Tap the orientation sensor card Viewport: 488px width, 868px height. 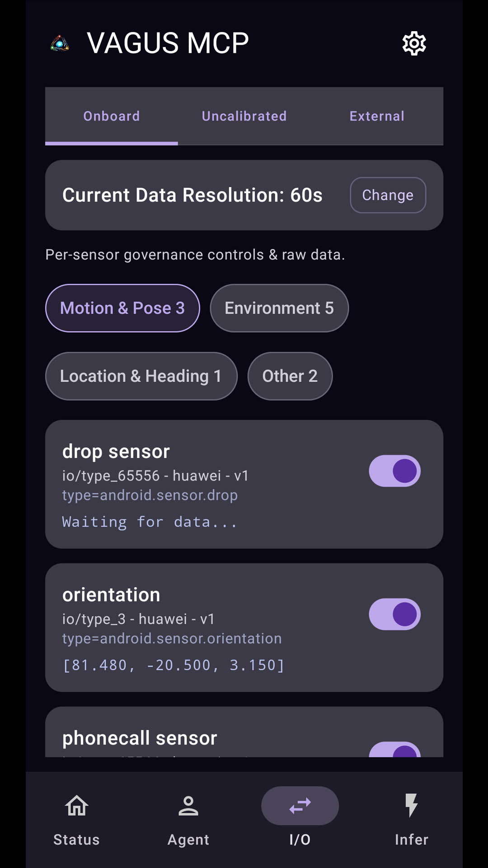click(x=203, y=628)
